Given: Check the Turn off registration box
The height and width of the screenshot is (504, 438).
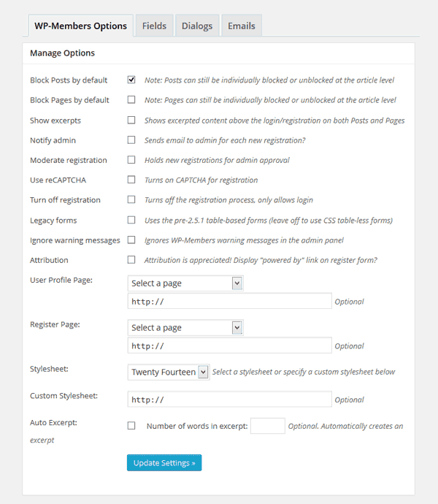Looking at the screenshot, I should click(131, 199).
